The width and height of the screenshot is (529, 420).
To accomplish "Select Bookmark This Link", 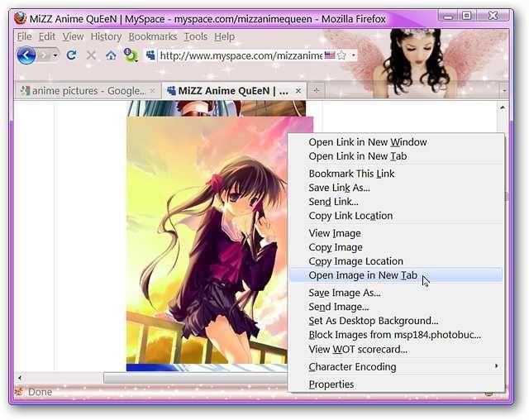I will (x=351, y=174).
